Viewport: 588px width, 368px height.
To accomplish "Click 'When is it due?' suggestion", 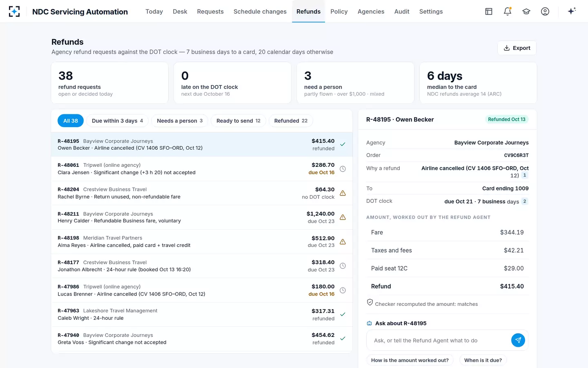I will [x=483, y=360].
